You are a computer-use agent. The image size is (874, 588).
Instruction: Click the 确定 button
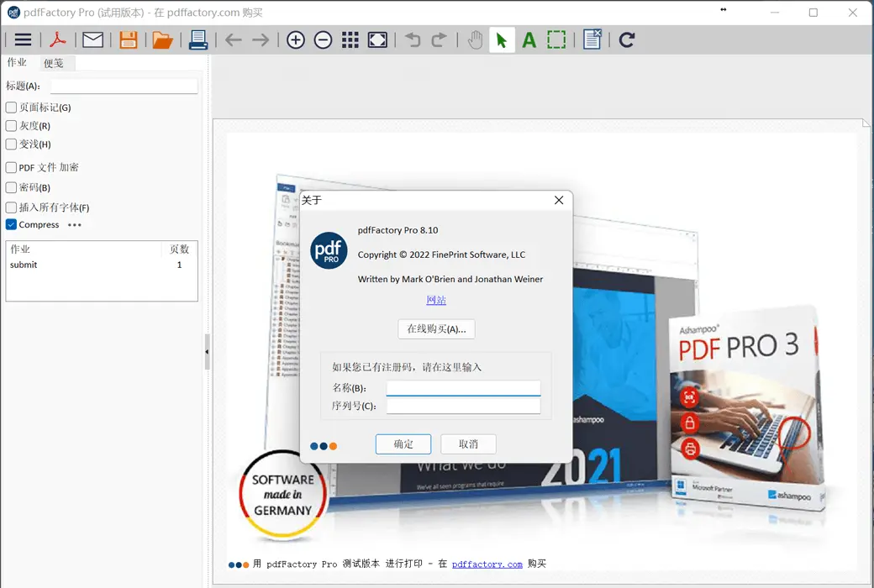[403, 444]
